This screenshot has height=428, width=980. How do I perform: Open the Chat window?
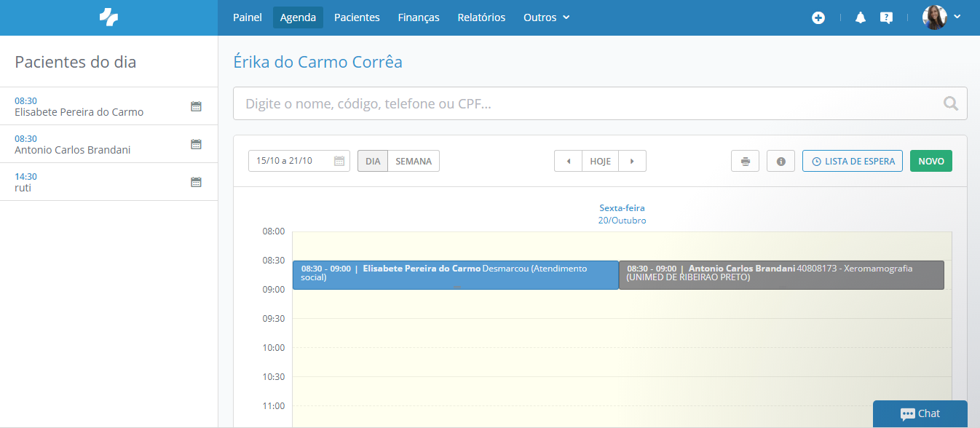coord(920,413)
